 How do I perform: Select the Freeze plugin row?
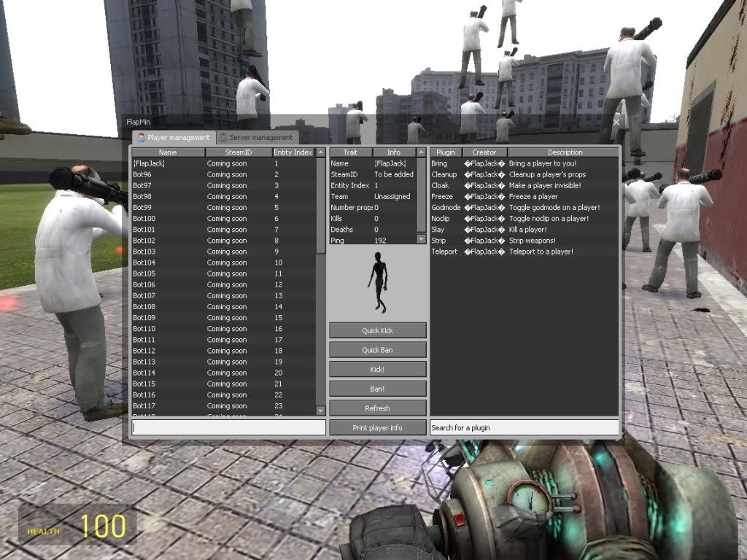[x=525, y=196]
